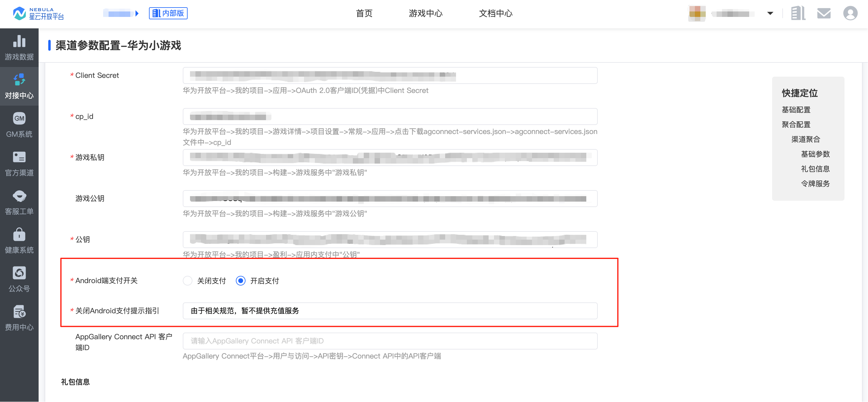Open the 官方渠道 sidebar section

pyautogui.click(x=19, y=164)
